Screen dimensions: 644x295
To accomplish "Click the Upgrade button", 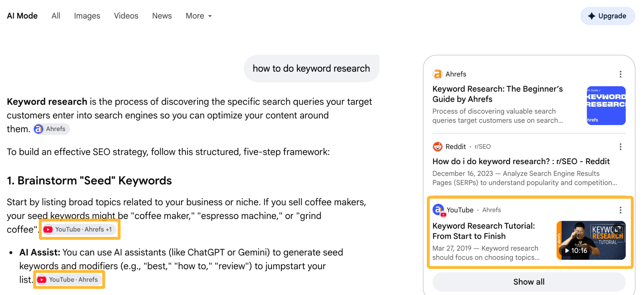I will click(x=608, y=16).
